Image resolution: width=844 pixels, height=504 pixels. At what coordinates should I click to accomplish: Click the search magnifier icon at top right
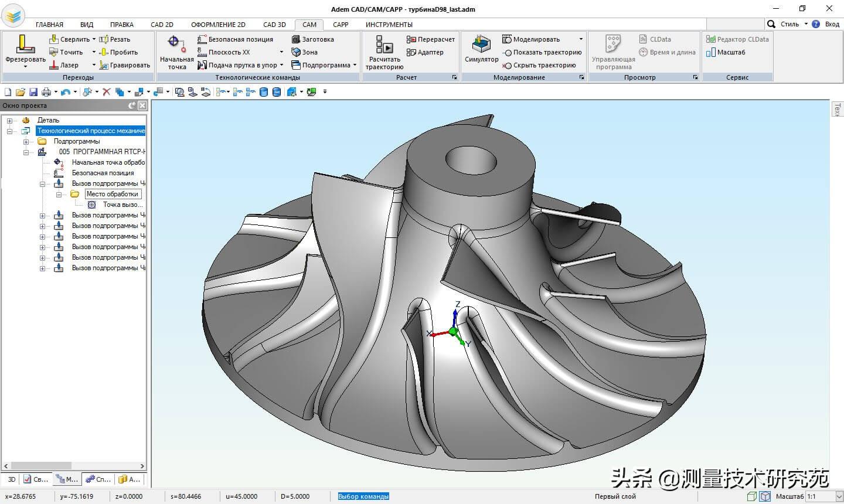tap(771, 24)
